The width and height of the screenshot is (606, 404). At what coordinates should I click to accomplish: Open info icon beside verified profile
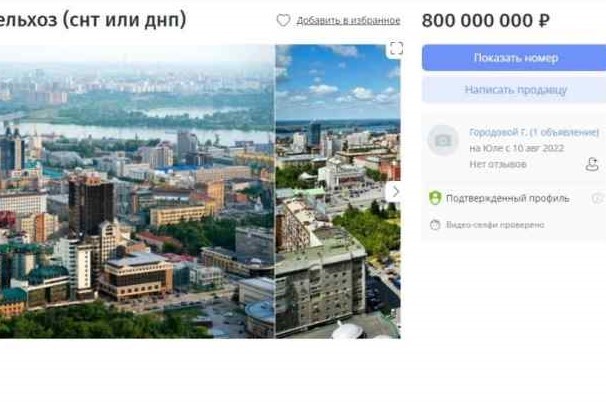[x=599, y=198]
